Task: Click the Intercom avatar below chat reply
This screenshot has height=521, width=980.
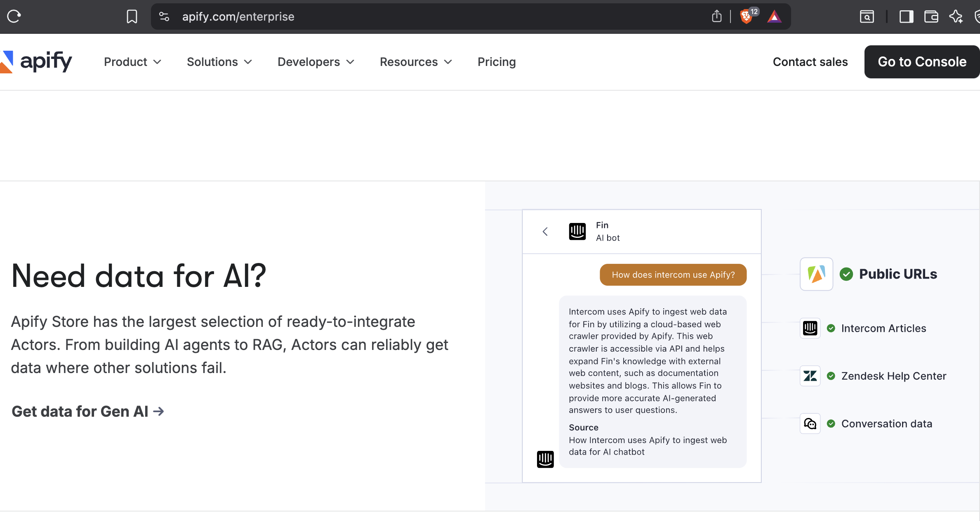Action: (x=545, y=459)
